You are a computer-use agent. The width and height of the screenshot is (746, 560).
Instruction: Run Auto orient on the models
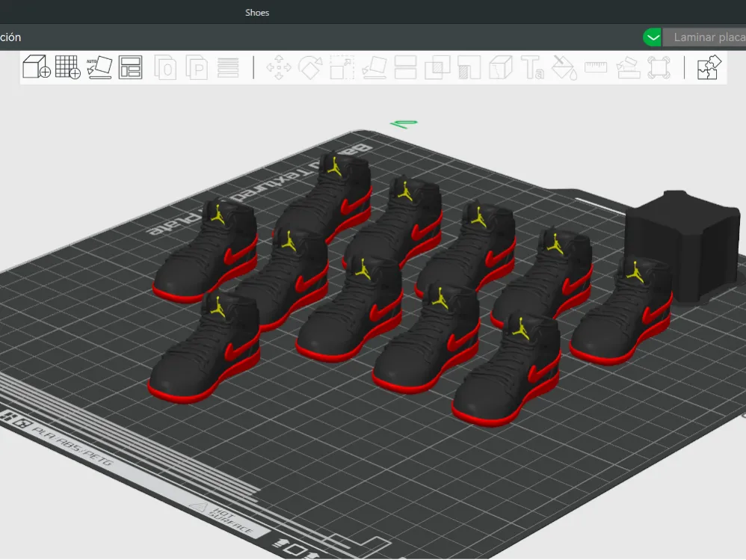tap(99, 67)
